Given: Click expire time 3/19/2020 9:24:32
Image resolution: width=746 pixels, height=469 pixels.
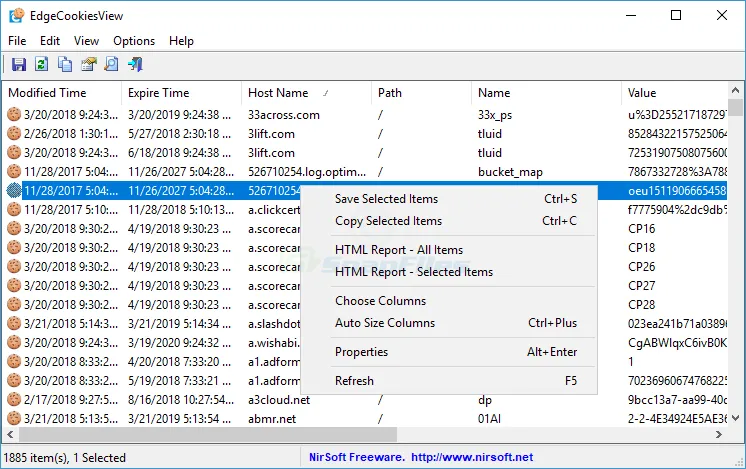Looking at the screenshot, I should (179, 343).
